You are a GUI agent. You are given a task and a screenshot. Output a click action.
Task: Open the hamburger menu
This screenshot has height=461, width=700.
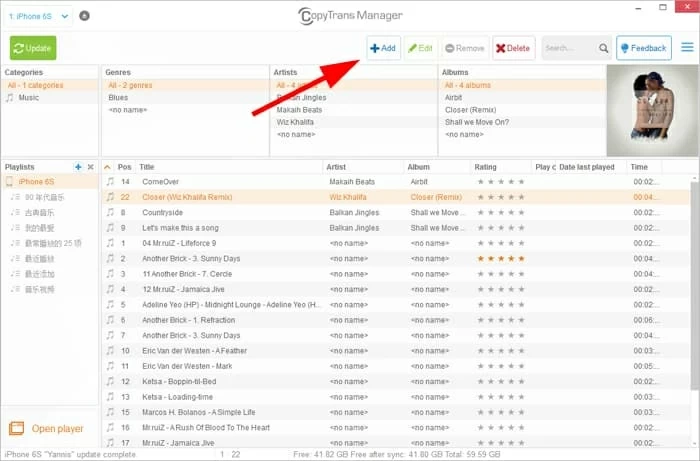[687, 47]
